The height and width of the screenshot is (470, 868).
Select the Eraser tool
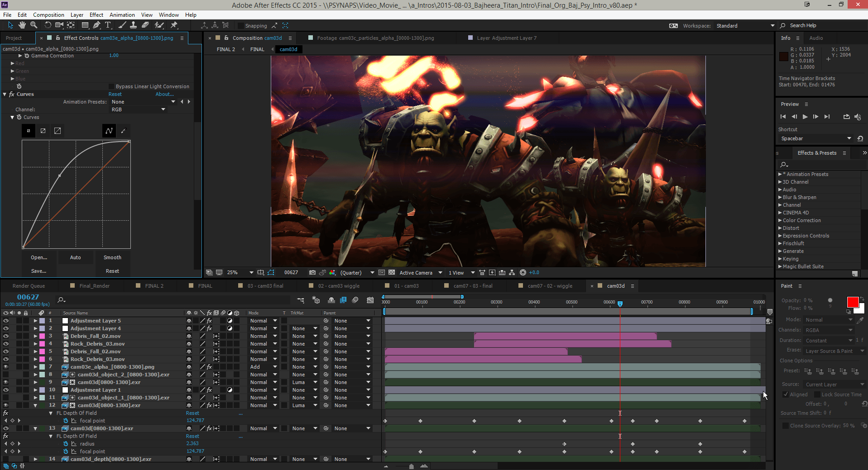[145, 25]
